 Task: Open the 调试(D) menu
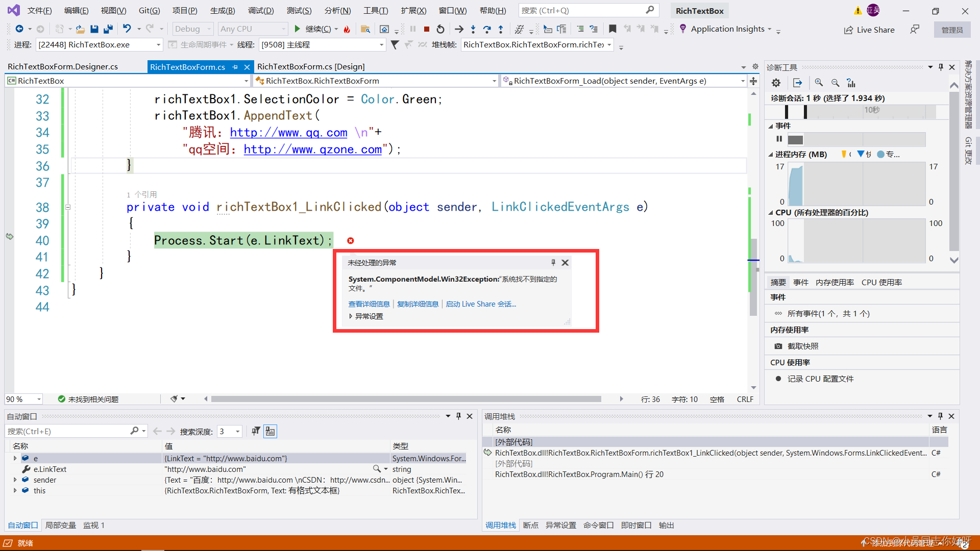tap(260, 10)
